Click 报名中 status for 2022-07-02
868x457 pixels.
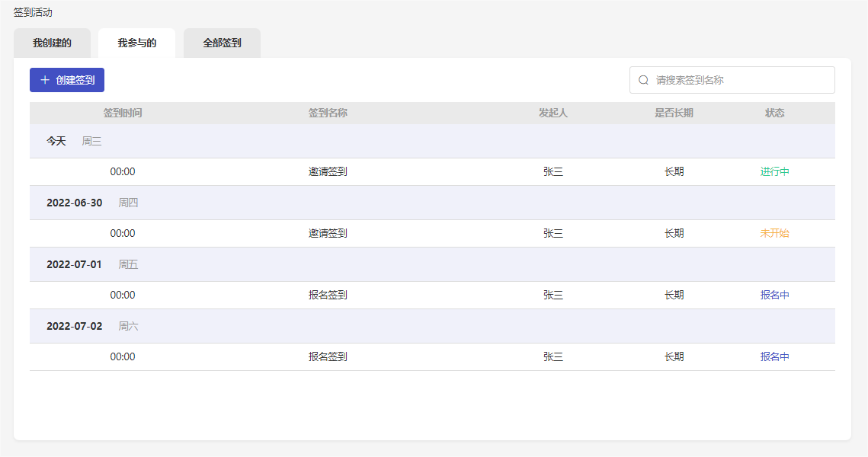tap(774, 357)
